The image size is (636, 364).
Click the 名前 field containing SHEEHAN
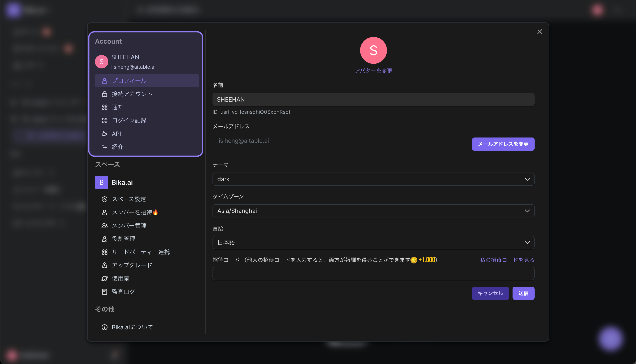[x=373, y=100]
